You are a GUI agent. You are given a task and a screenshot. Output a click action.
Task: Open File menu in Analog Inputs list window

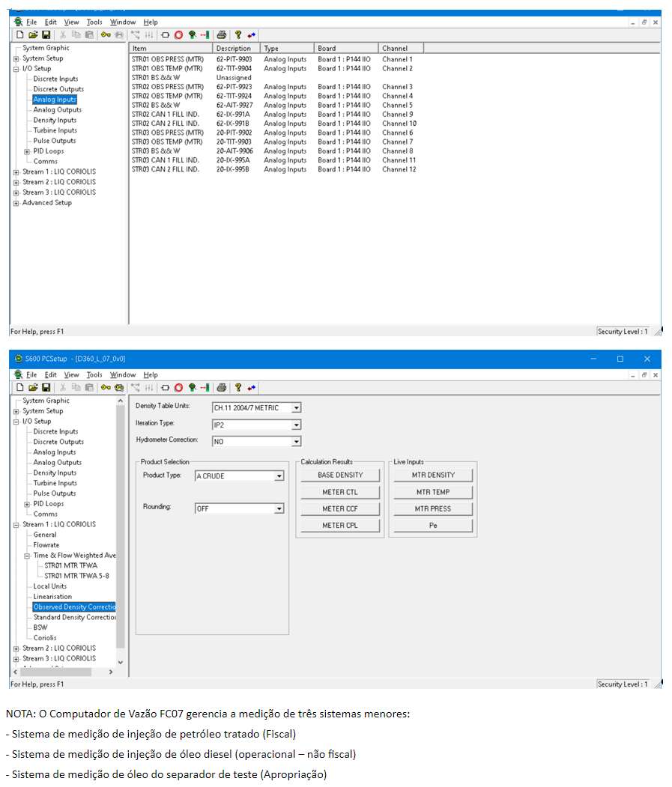(x=31, y=22)
